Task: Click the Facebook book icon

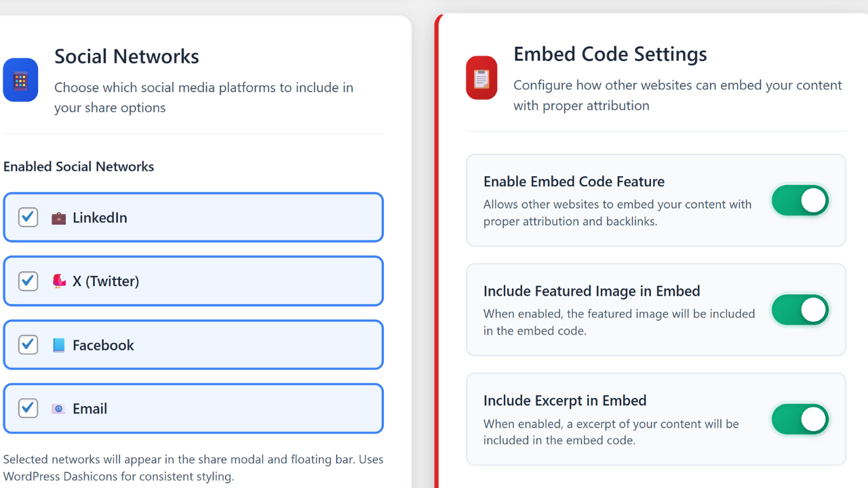Action: click(x=59, y=345)
